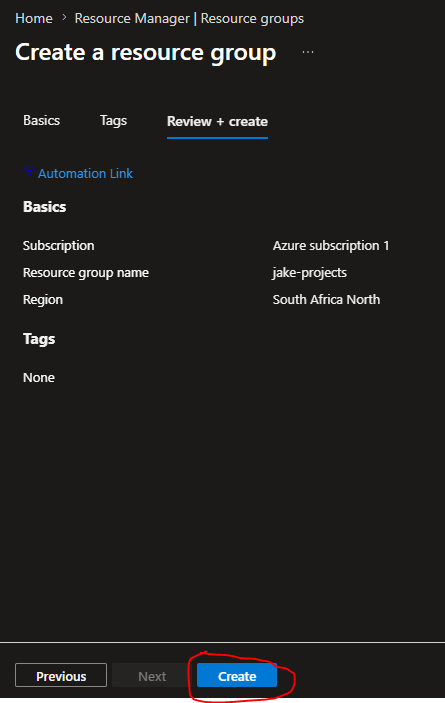Image resolution: width=445 pixels, height=703 pixels.
Task: Select the 'jake-projects' resource group name
Action: click(309, 273)
